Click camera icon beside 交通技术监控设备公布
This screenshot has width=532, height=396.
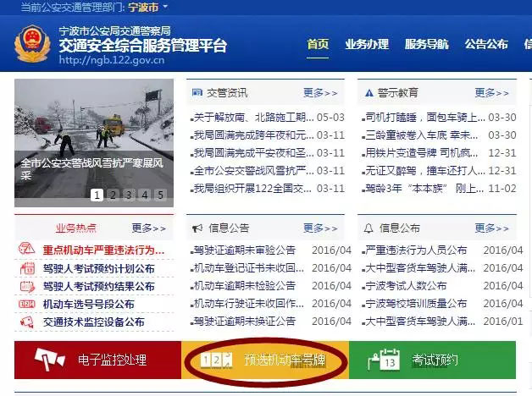tap(26, 322)
